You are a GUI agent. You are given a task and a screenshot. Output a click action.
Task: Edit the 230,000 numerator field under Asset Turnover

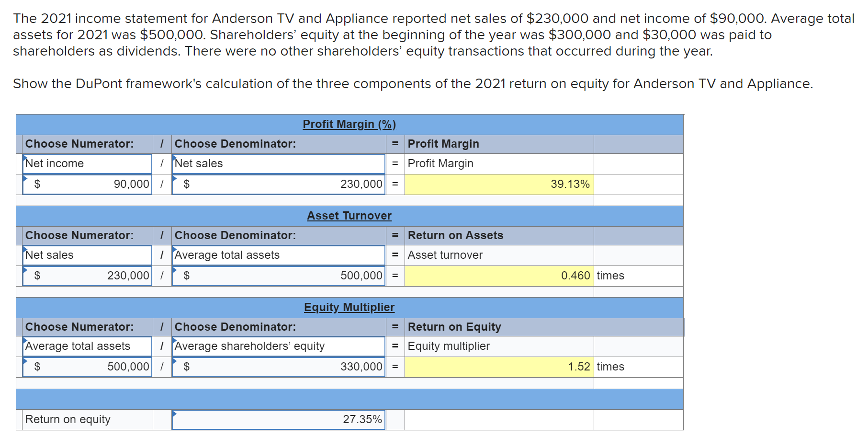click(x=87, y=276)
